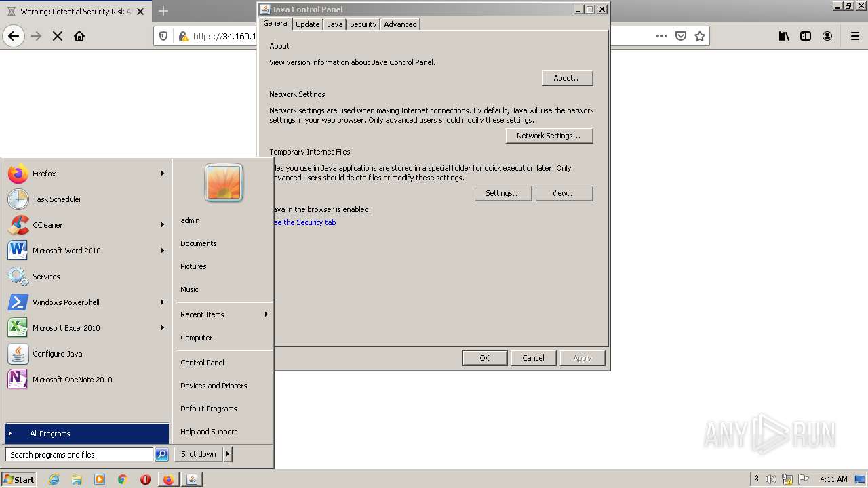Click Configure Java in Start menu
Image resolution: width=868 pixels, height=488 pixels.
pos(86,354)
